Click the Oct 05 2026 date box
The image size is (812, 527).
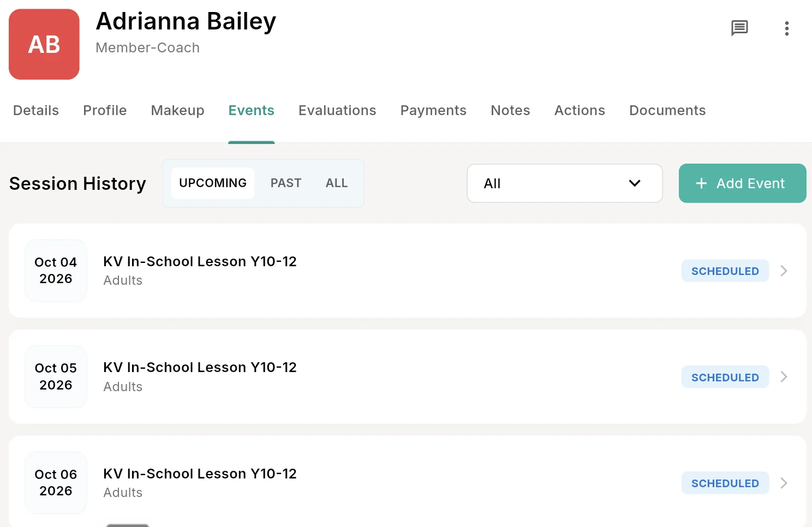point(56,376)
